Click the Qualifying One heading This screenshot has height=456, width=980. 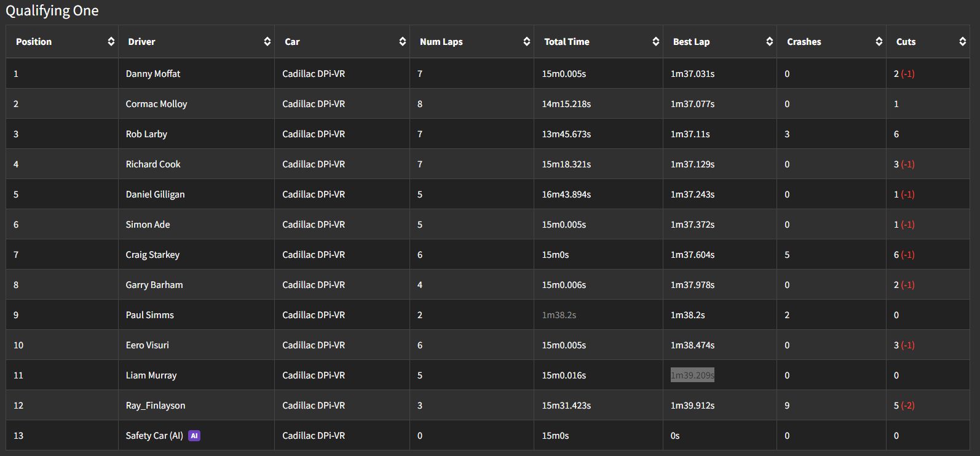[x=52, y=10]
